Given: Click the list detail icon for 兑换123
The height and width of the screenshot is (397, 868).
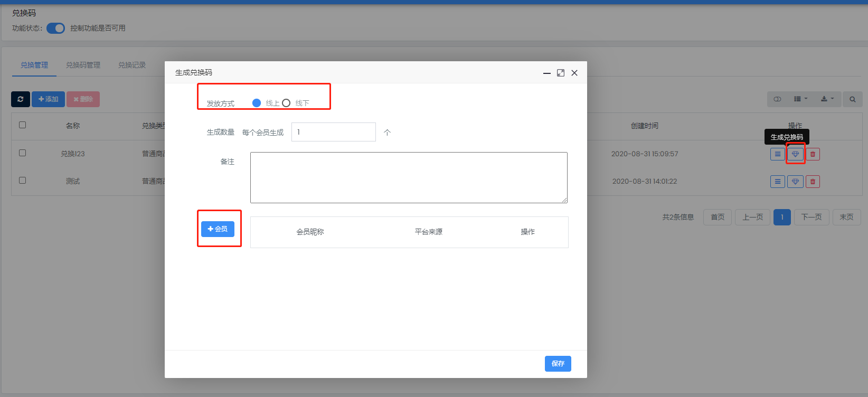Looking at the screenshot, I should (778, 154).
